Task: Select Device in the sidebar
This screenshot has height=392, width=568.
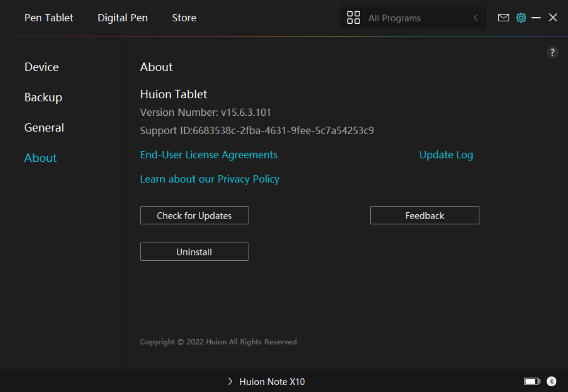Action: point(42,67)
